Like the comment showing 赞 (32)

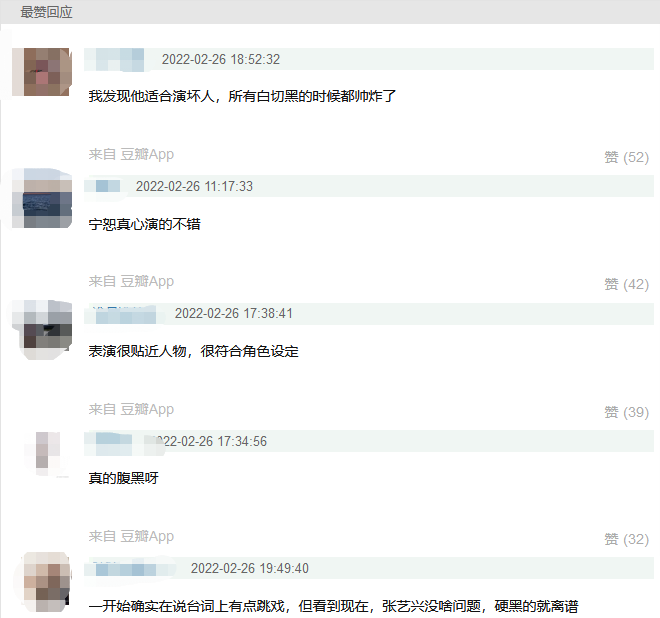pos(626,539)
